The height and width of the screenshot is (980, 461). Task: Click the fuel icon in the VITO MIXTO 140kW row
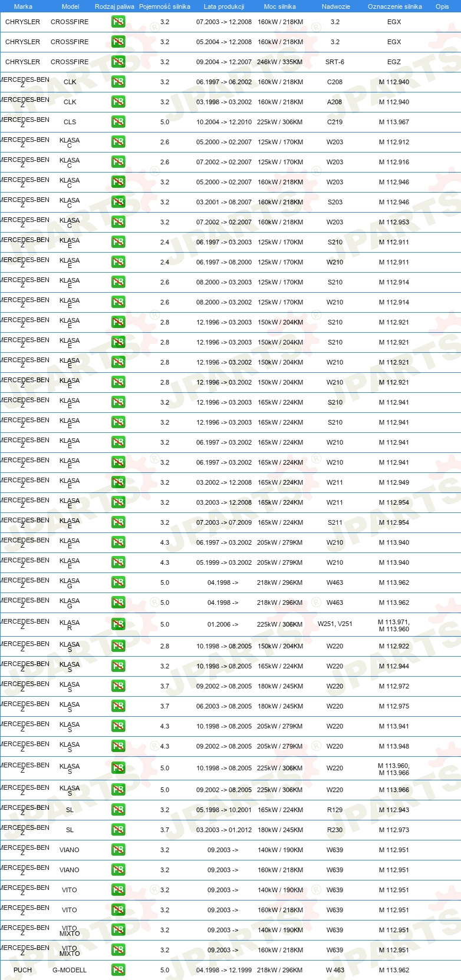coord(118,930)
